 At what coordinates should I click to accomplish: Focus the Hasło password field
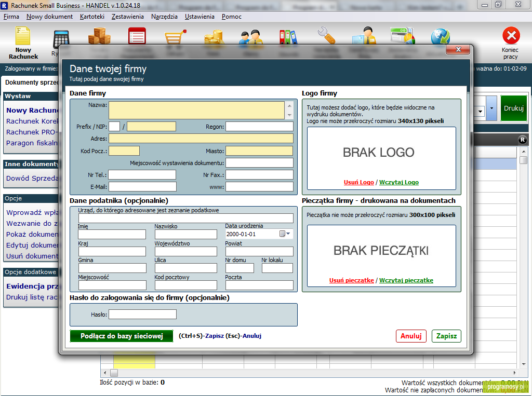[142, 315]
